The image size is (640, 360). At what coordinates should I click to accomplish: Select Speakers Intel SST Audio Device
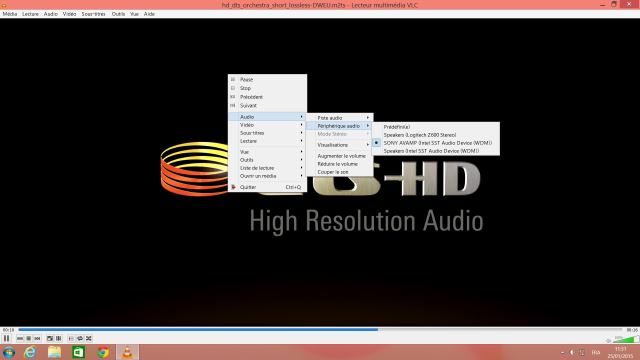coord(436,151)
